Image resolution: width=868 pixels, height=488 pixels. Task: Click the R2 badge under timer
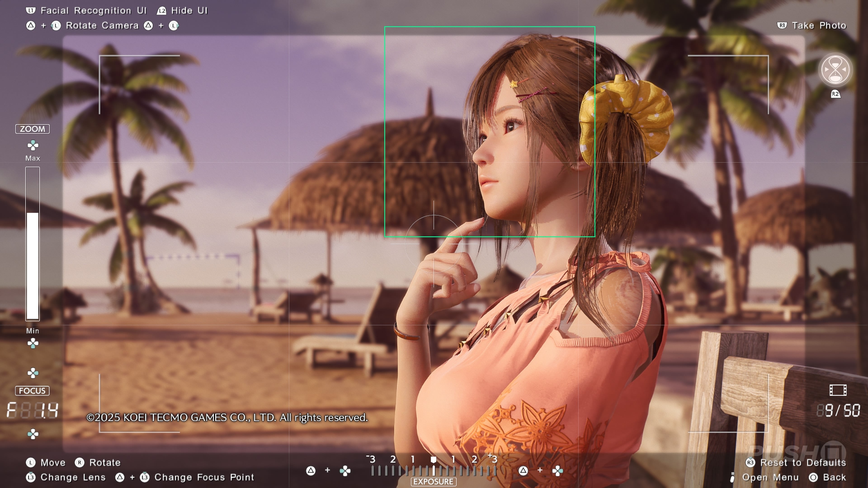[x=835, y=94]
